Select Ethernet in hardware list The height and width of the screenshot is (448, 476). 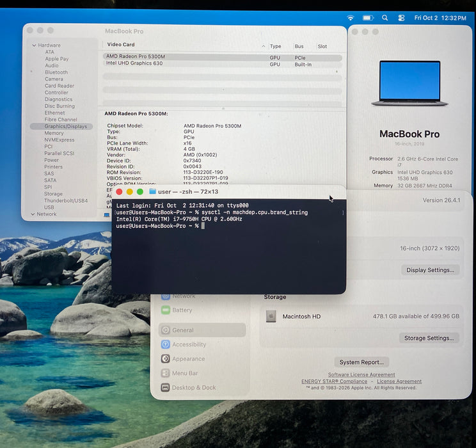point(54,113)
